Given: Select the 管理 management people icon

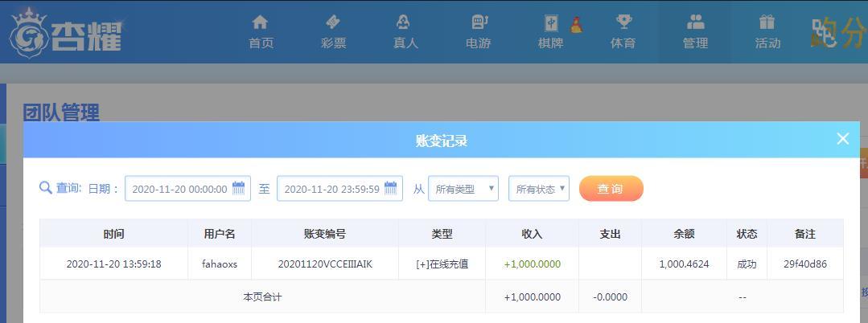Looking at the screenshot, I should point(695,22).
